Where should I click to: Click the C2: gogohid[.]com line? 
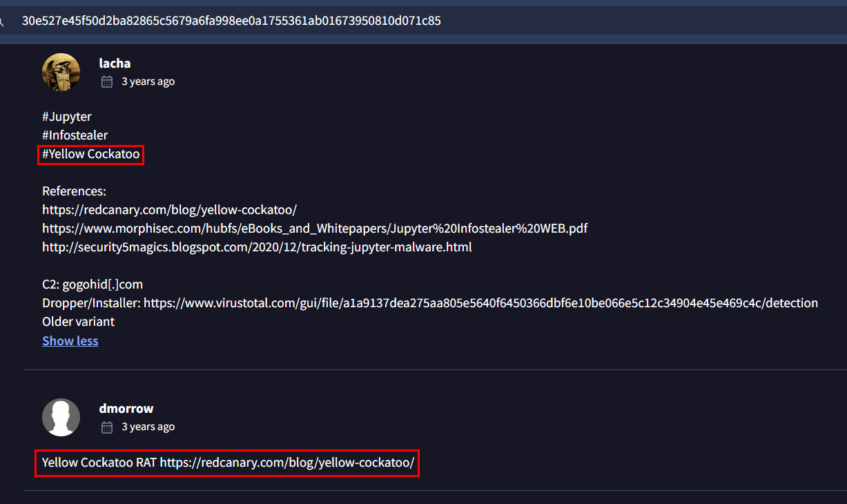pos(93,284)
